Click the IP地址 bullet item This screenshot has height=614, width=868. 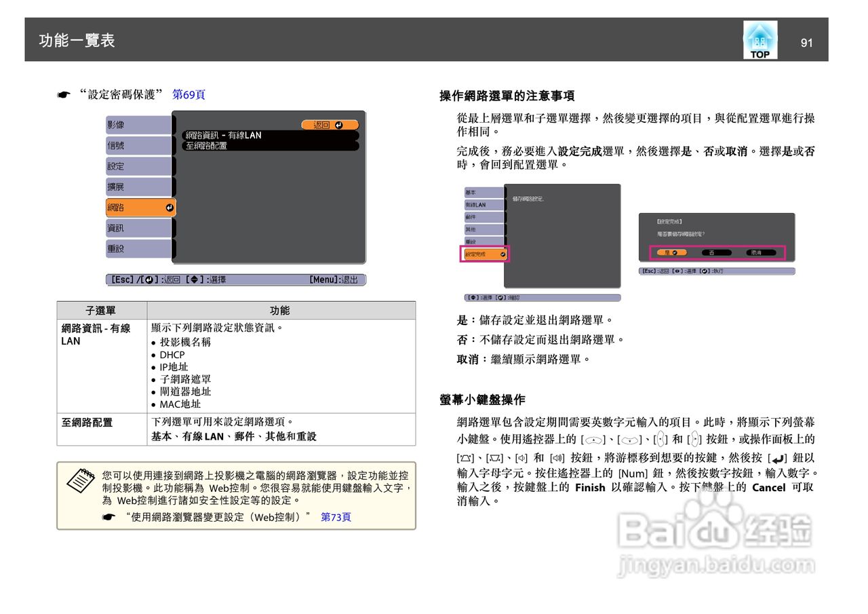[174, 367]
